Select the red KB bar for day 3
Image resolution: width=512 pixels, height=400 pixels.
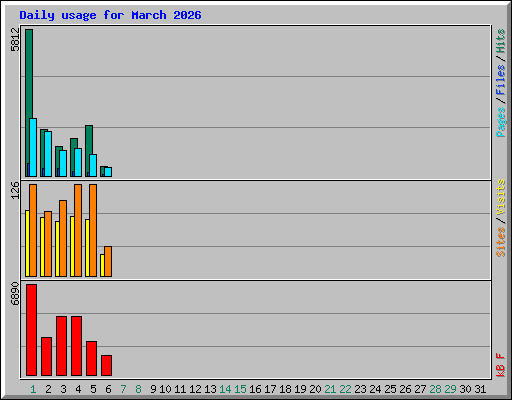pyautogui.click(x=61, y=346)
